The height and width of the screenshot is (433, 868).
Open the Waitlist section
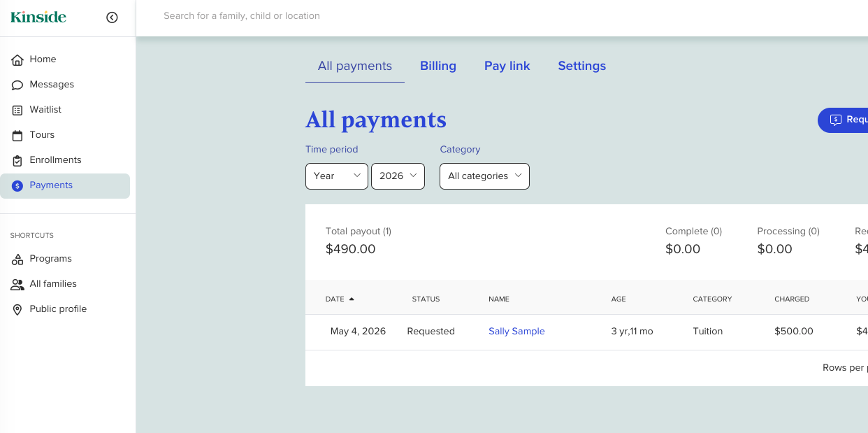65,110
